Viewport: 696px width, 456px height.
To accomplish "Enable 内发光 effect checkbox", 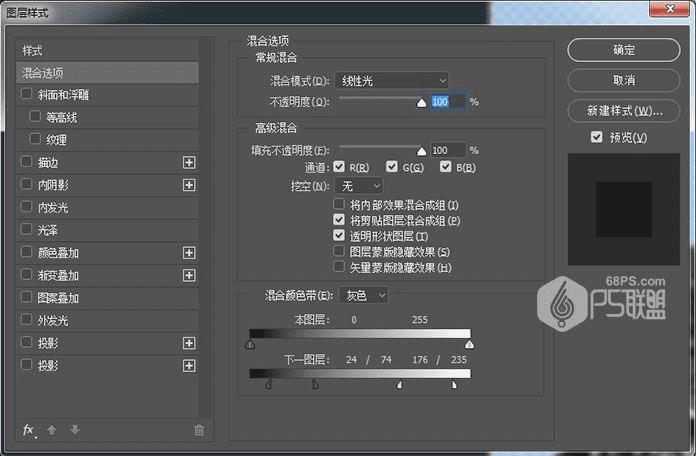I will point(27,206).
